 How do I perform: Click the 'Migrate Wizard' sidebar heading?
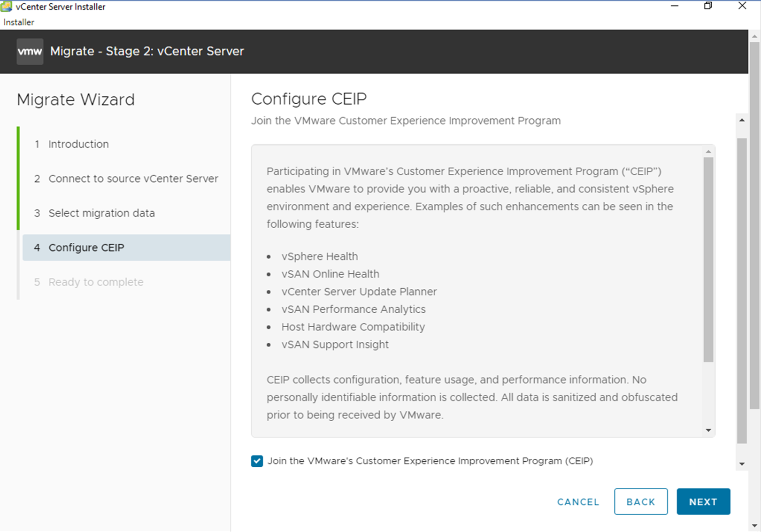click(76, 100)
